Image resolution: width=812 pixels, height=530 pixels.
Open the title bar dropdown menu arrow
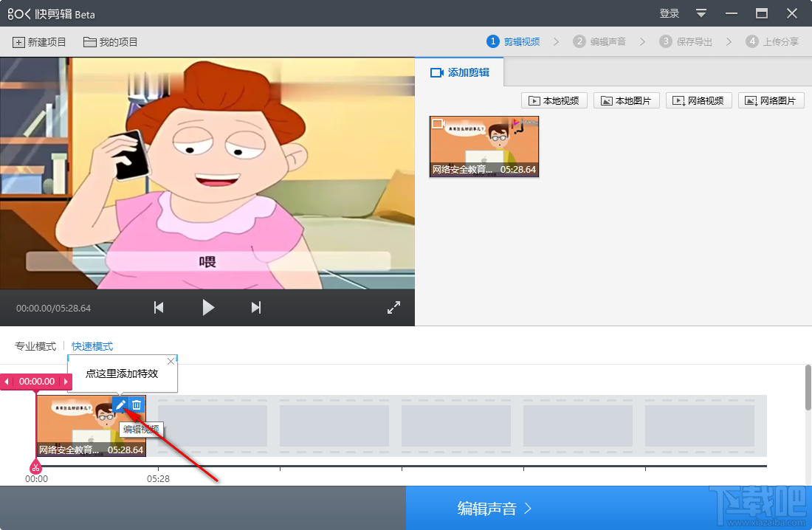point(701,13)
